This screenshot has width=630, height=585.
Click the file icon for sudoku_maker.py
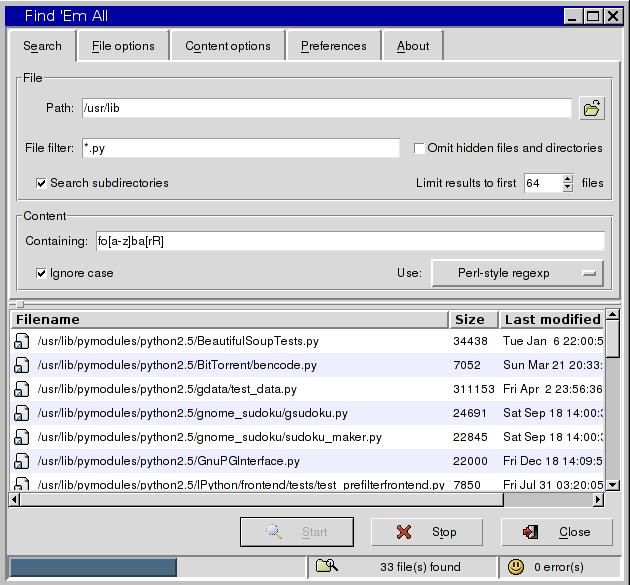click(22, 437)
